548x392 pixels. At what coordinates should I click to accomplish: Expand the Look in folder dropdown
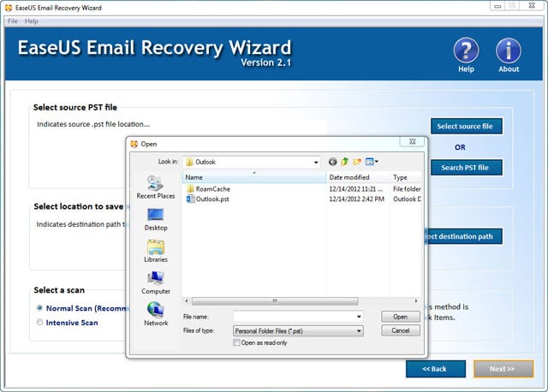coord(315,161)
